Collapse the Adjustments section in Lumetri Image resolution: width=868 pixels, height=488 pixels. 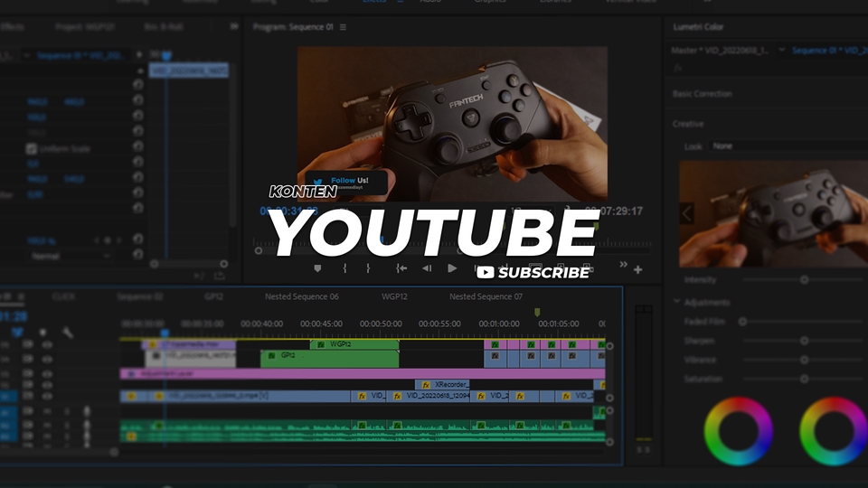coord(677,302)
